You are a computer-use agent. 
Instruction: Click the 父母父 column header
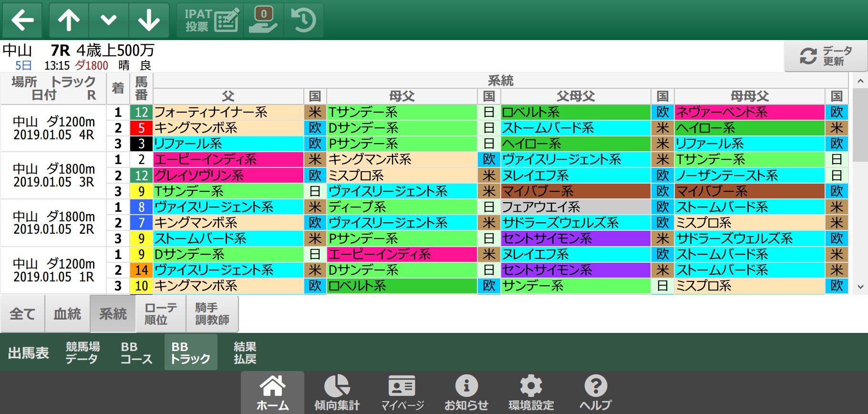click(576, 96)
